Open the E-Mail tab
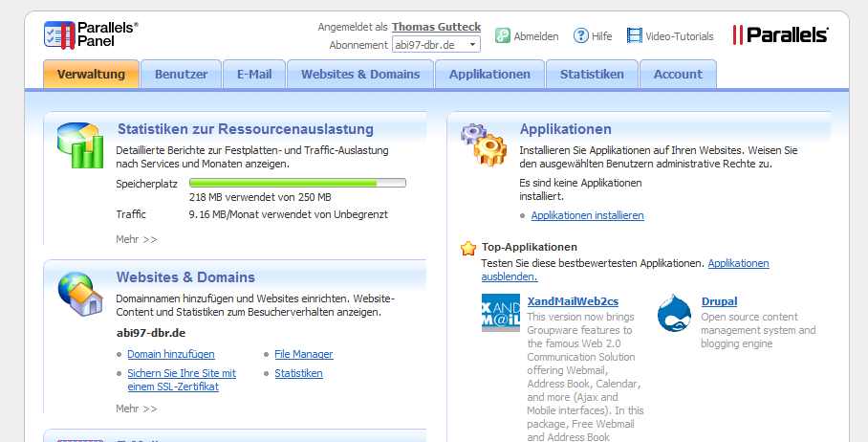 coord(254,75)
